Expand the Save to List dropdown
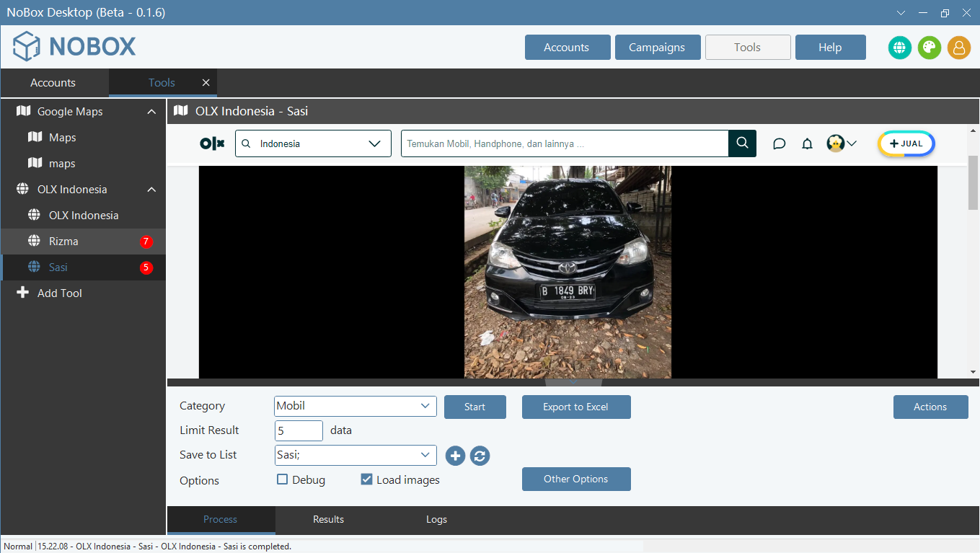Viewport: 980px width, 553px height. click(x=356, y=455)
